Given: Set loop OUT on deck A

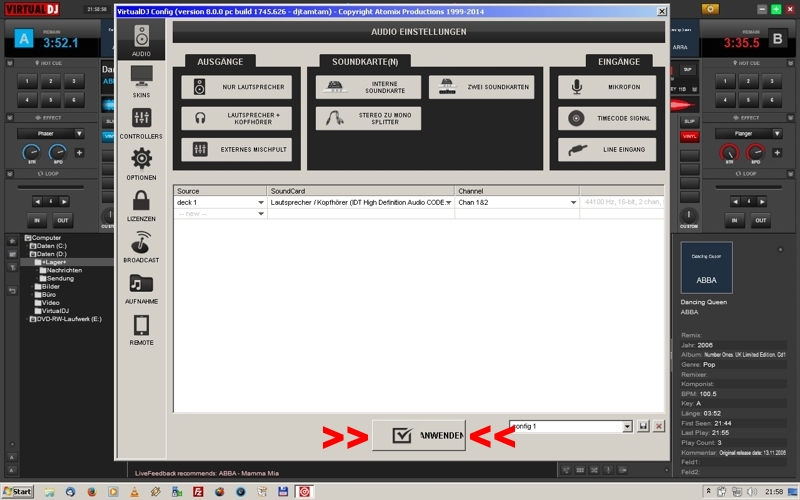Looking at the screenshot, I should [x=63, y=220].
